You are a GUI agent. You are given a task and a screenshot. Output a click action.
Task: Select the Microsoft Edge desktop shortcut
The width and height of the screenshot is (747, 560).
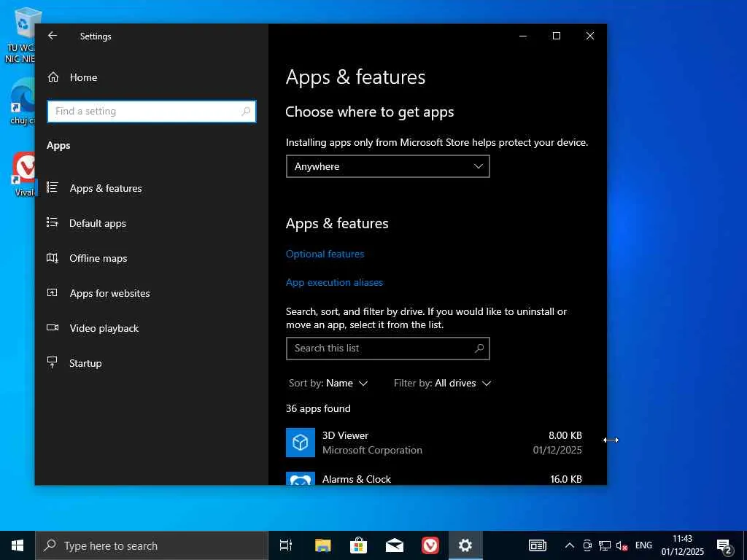(x=22, y=102)
